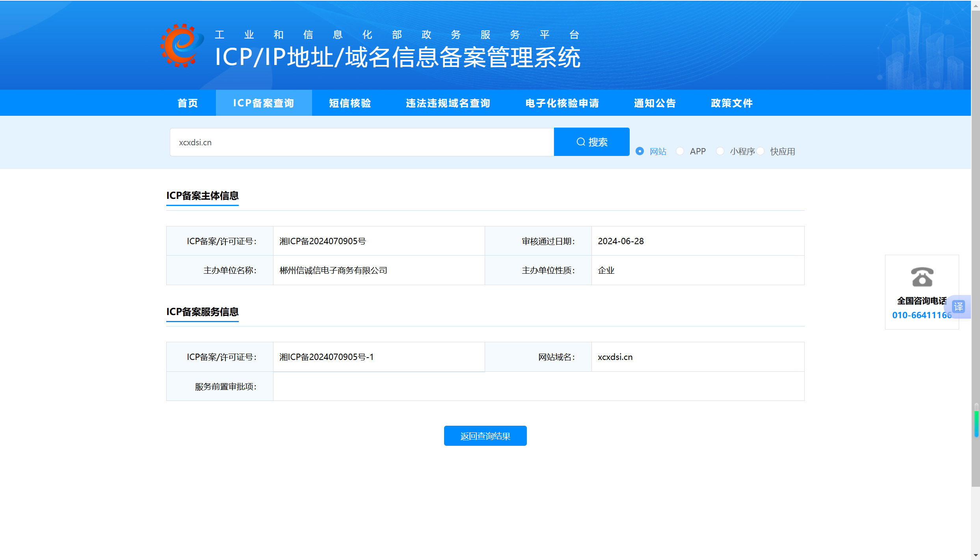980x560 pixels.
Task: Select the 快应用 radio option
Action: click(761, 151)
